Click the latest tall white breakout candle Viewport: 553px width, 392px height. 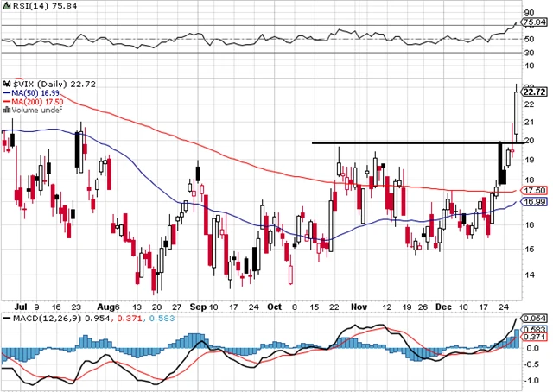pyautogui.click(x=517, y=113)
